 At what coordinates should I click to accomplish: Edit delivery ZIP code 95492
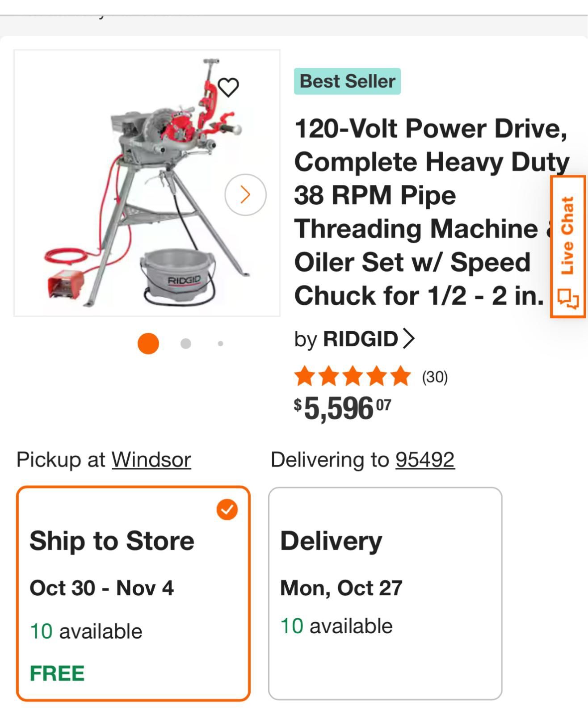click(x=425, y=459)
